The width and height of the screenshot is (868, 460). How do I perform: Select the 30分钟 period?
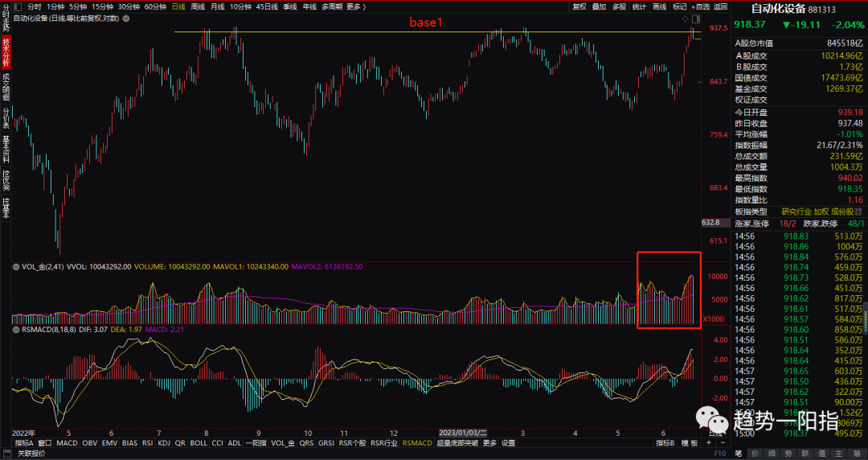click(x=129, y=6)
